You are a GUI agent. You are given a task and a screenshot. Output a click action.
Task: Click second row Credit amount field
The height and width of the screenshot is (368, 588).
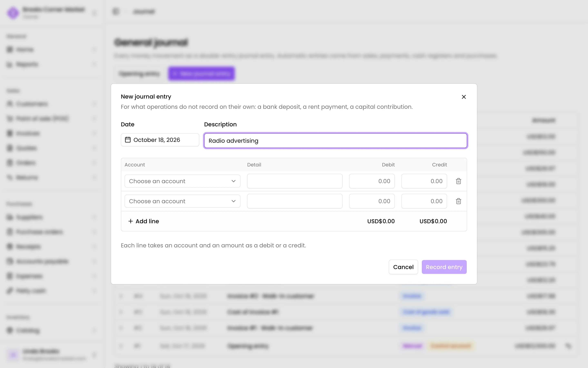click(x=424, y=201)
